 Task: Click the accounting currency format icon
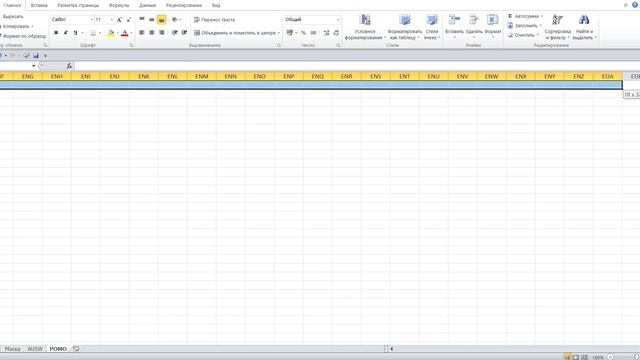289,33
